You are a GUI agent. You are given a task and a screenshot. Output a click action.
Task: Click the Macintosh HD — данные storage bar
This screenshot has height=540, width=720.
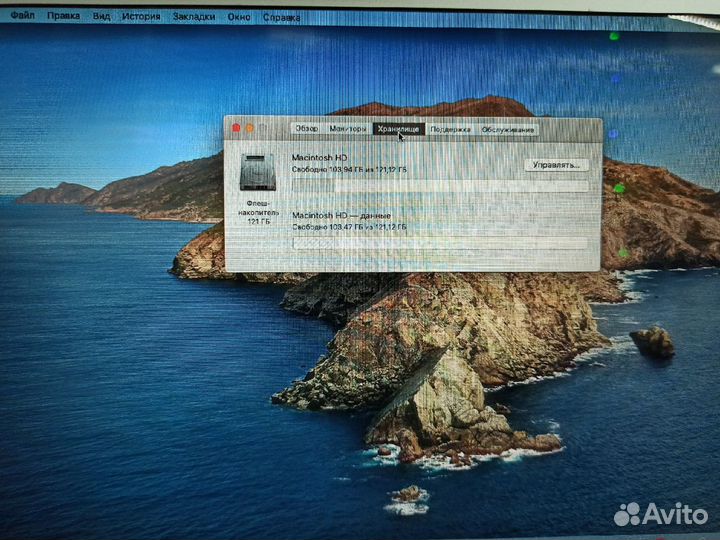tap(440, 243)
